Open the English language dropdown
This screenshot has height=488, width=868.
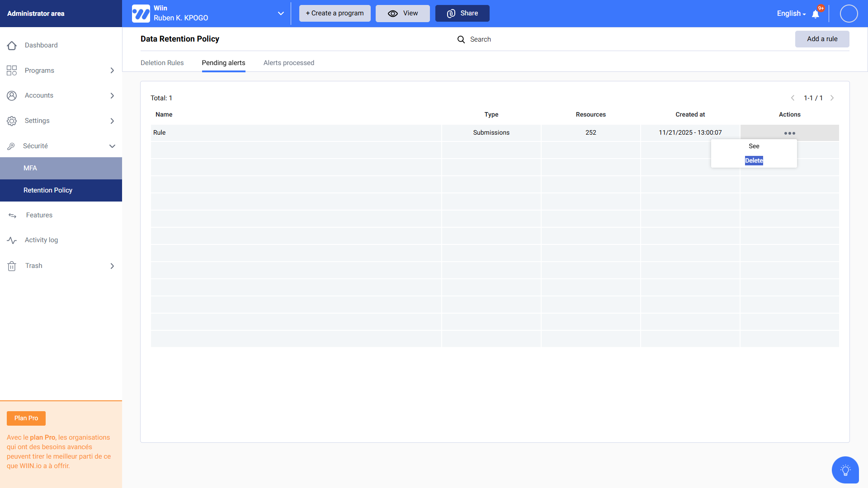791,14
